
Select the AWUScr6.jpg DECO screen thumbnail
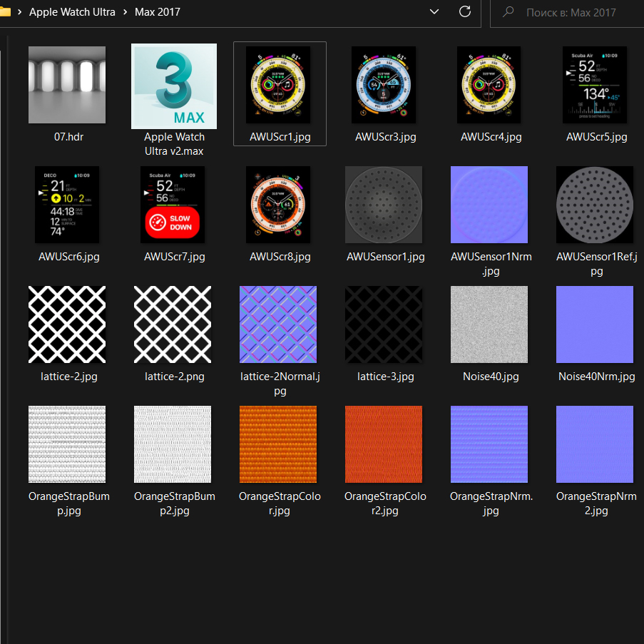tap(67, 205)
